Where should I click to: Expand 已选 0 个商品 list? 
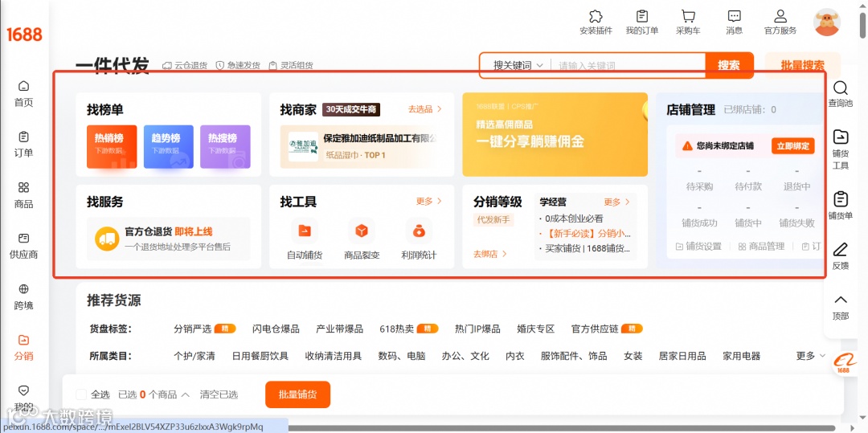coord(154,394)
